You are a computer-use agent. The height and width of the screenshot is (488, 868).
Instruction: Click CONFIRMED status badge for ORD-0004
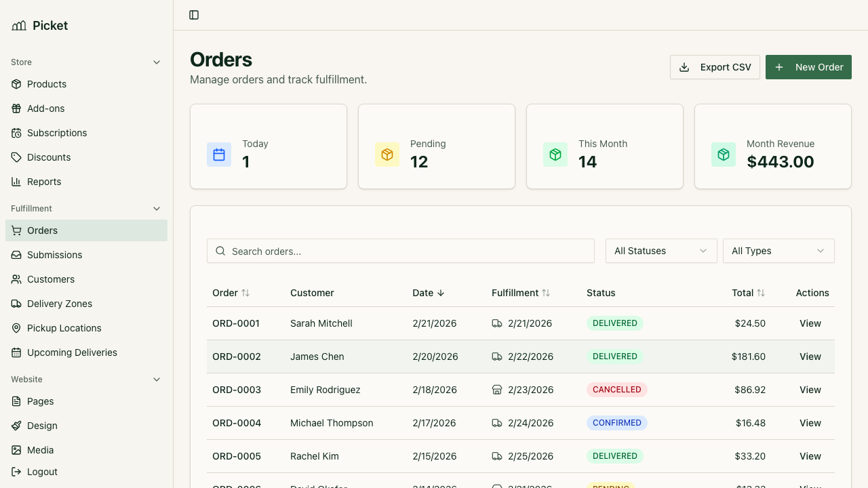coord(617,423)
